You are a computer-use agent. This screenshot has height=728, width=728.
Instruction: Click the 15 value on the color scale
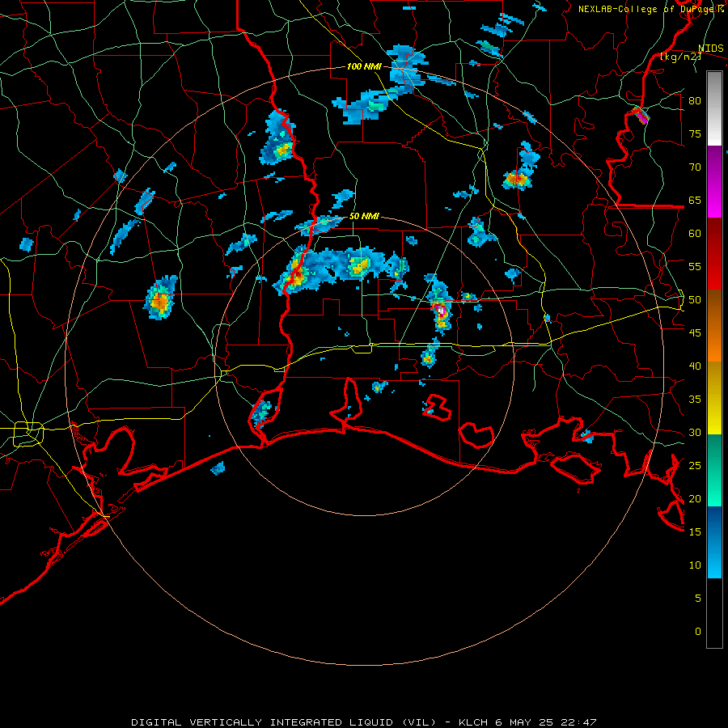(x=695, y=531)
